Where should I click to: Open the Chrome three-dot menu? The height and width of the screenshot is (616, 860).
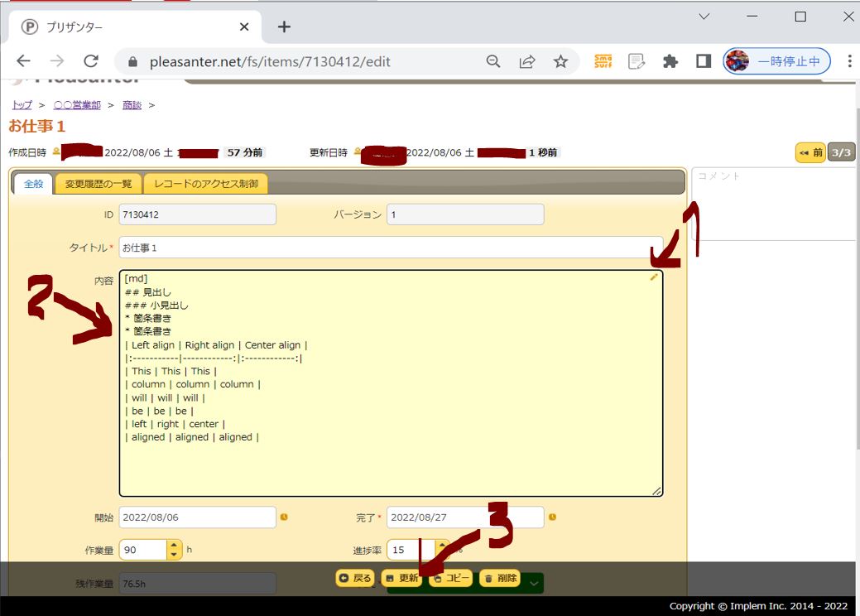(849, 61)
